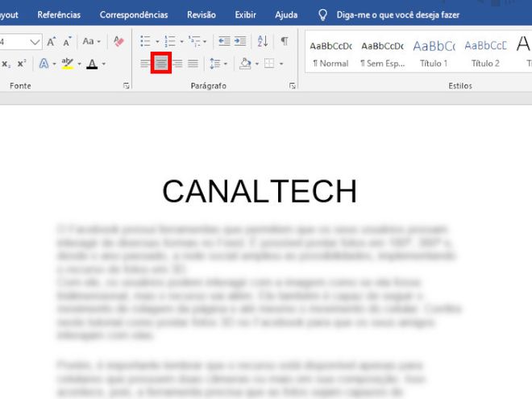Align the text to the right
This screenshot has height=399, width=532.
coord(177,64)
